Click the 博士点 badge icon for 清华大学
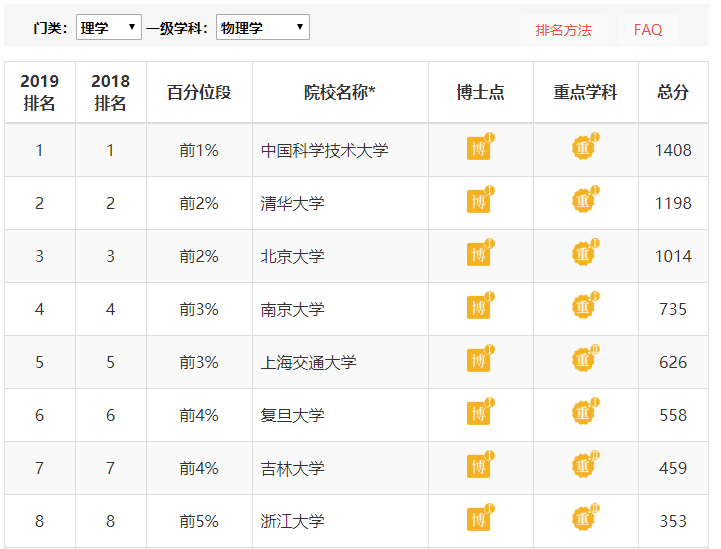The width and height of the screenshot is (721, 549). pyautogui.click(x=480, y=200)
